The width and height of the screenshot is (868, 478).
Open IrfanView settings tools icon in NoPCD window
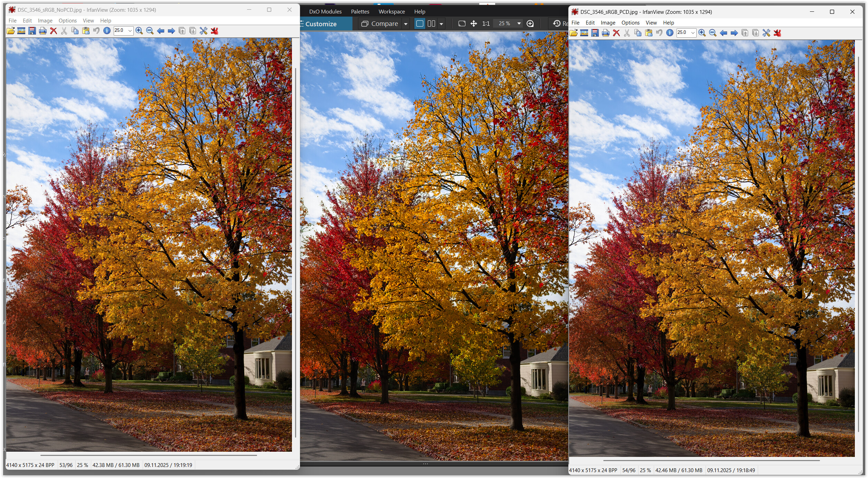[204, 31]
